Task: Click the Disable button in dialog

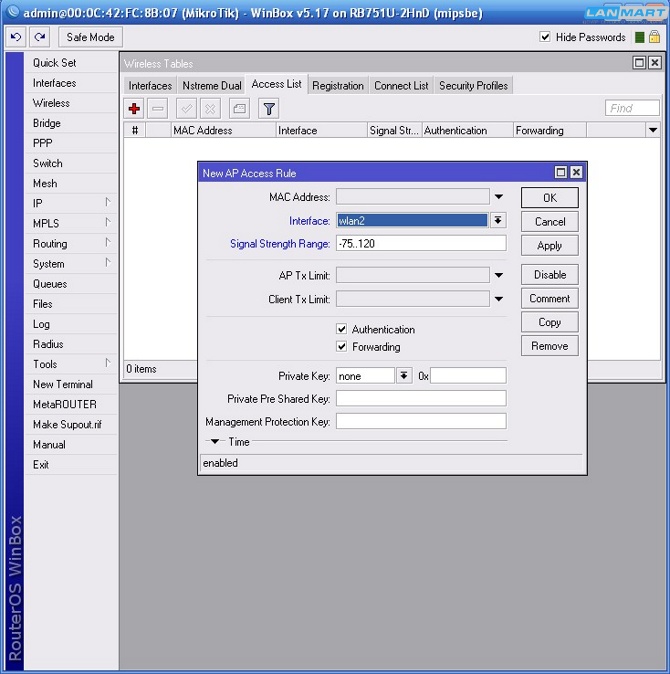Action: pyautogui.click(x=550, y=275)
